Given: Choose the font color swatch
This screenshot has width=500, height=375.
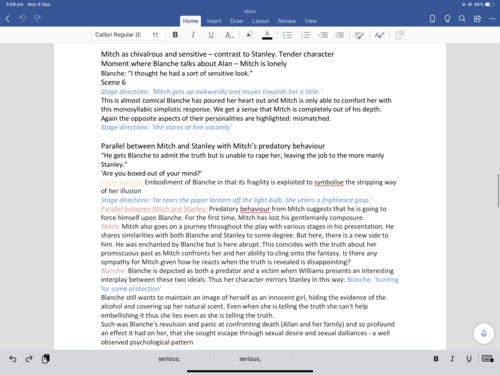Looking at the screenshot, I should point(267,35).
